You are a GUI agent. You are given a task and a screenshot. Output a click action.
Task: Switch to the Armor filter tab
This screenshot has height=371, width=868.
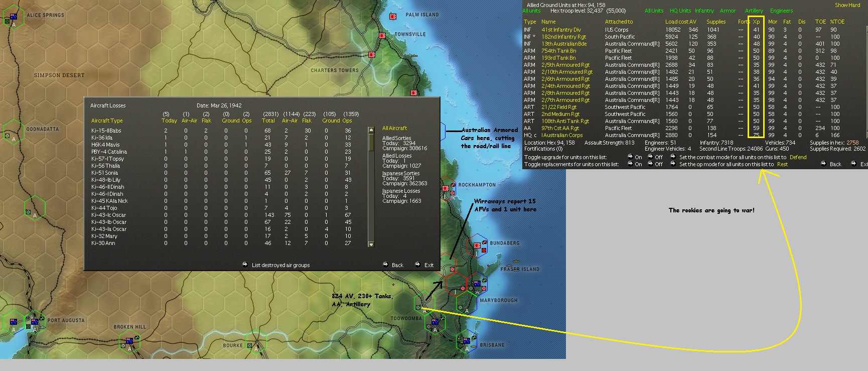tap(728, 11)
